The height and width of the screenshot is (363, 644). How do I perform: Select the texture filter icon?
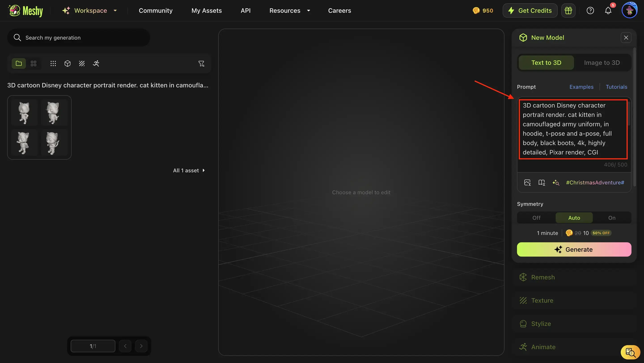[x=81, y=63]
